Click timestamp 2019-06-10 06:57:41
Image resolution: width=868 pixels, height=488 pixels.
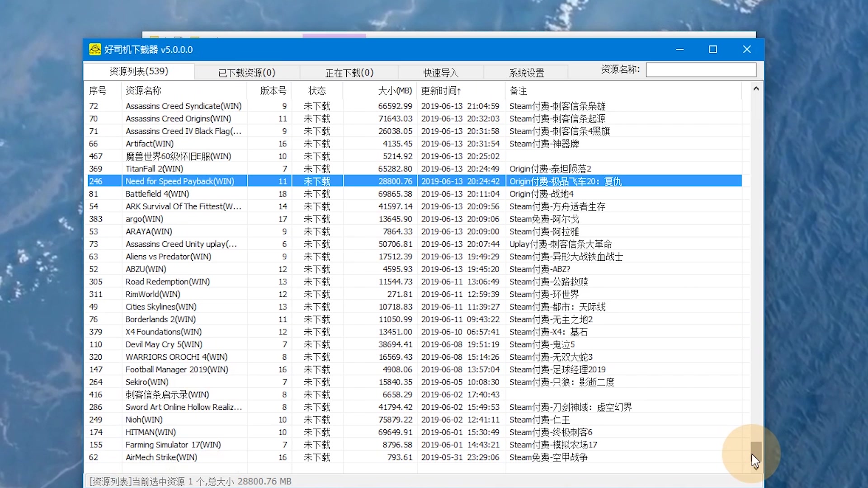point(460,332)
